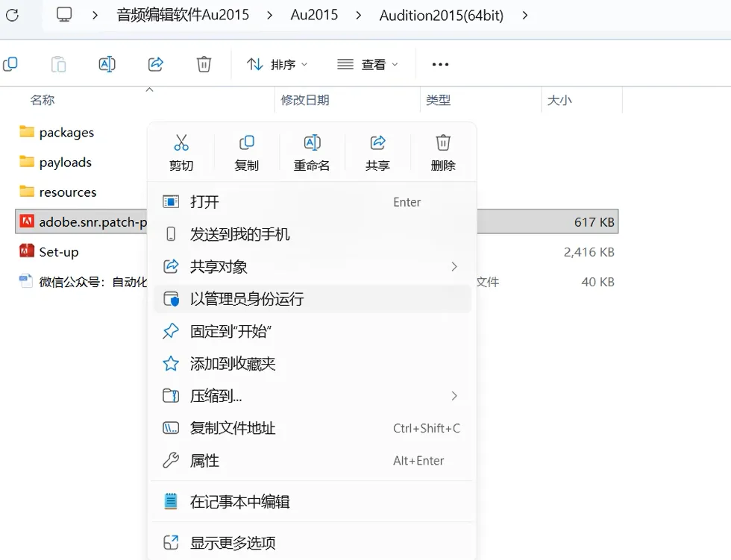Navigate to 音频编辑软件Au2015 breadcrumb
Screen dimensions: 731x560
pos(183,15)
